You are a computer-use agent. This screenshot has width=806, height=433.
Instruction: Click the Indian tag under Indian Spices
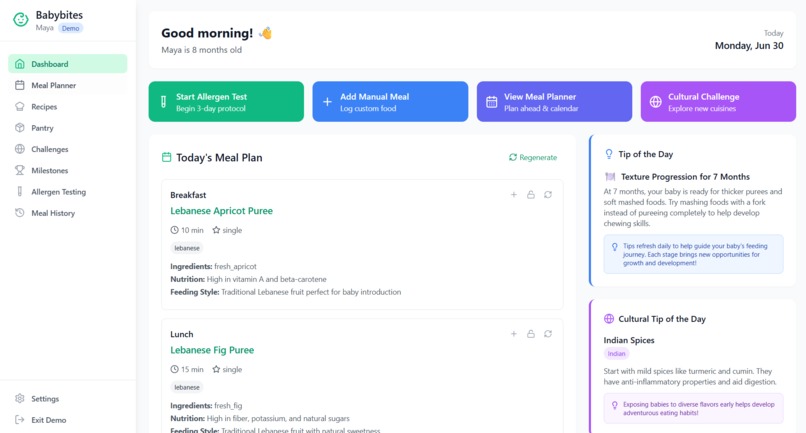(x=616, y=354)
